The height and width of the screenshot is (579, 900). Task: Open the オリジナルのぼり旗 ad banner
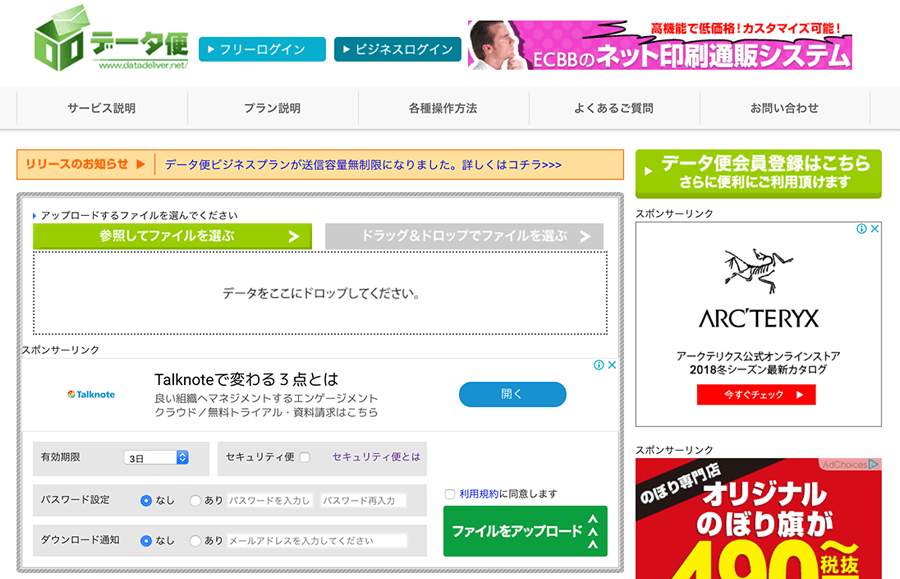pos(758,519)
